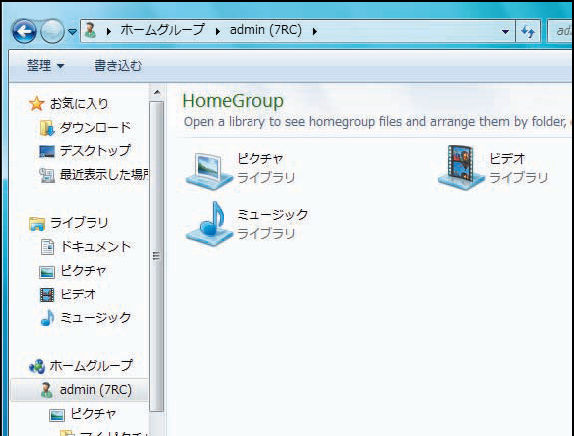Open the ミュージック library note icon

[209, 223]
